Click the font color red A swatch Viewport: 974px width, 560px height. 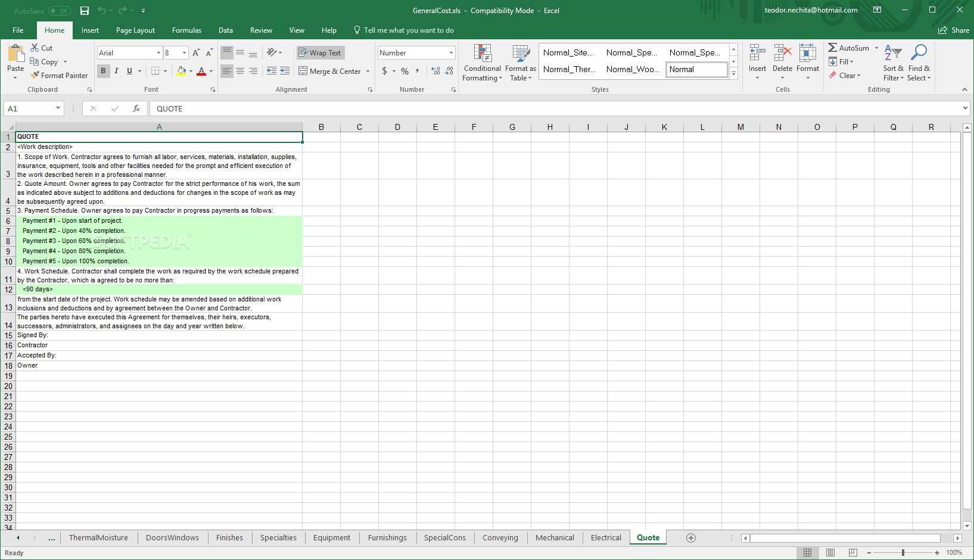tap(201, 71)
